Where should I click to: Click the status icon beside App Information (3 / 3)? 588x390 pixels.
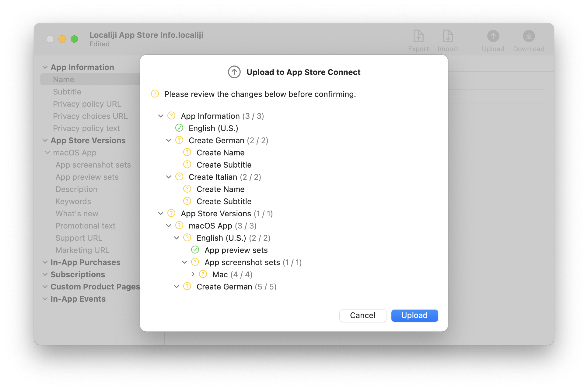(x=171, y=116)
